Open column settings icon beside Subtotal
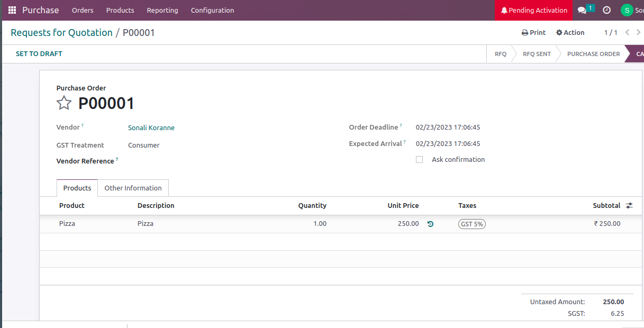 [x=629, y=206]
